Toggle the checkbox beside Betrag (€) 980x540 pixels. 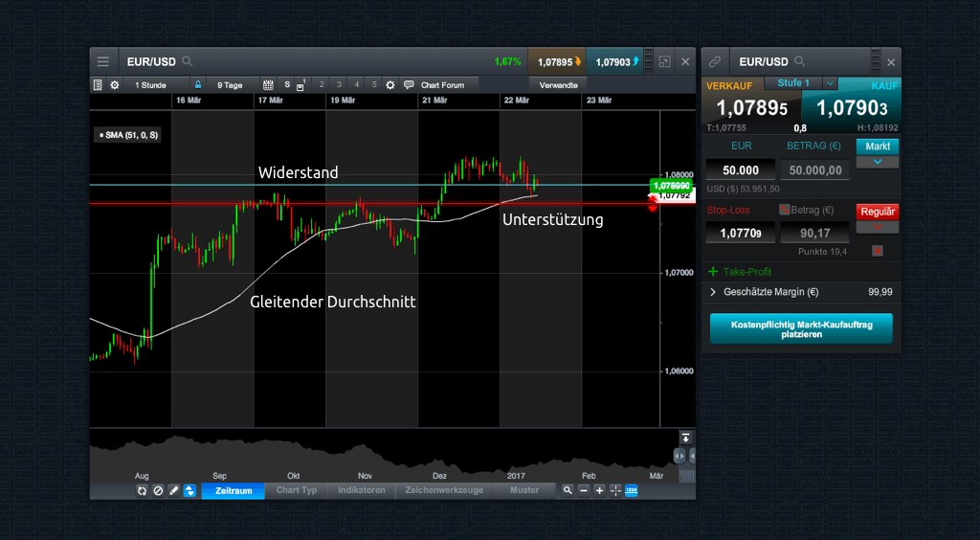pos(785,210)
